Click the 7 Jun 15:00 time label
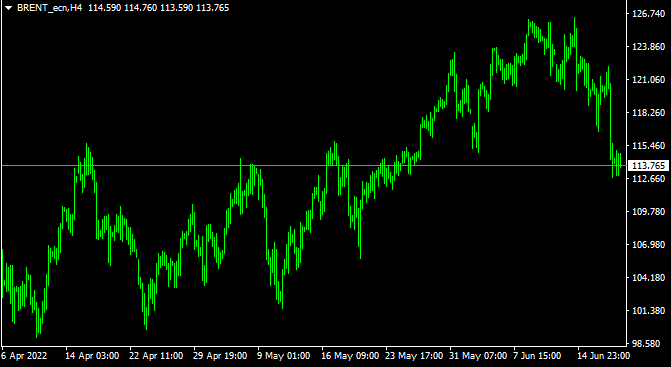This screenshot has height=367, width=671. [537, 356]
